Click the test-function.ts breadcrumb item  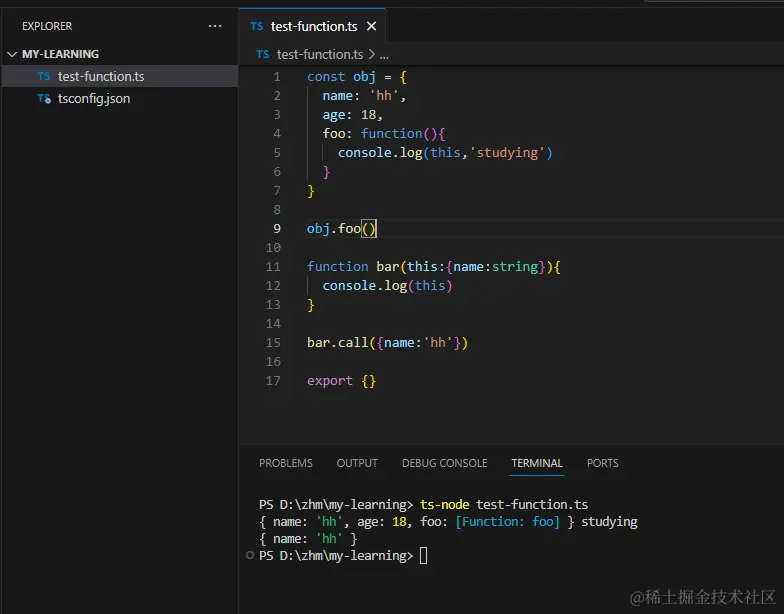click(x=320, y=54)
